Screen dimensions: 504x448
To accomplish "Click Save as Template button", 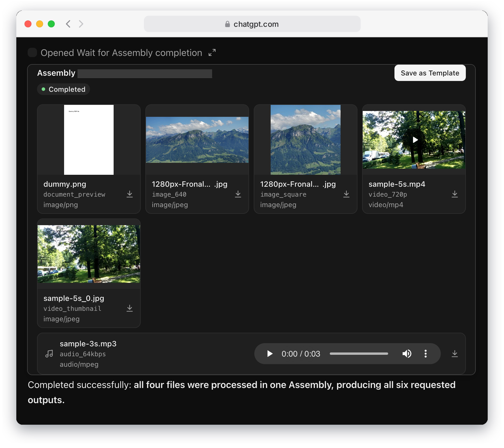I will [430, 73].
